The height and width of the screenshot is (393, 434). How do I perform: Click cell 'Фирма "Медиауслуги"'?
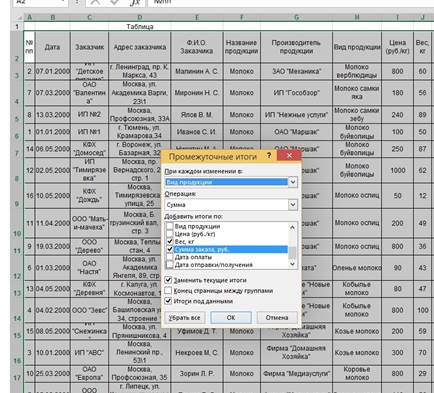point(296,373)
